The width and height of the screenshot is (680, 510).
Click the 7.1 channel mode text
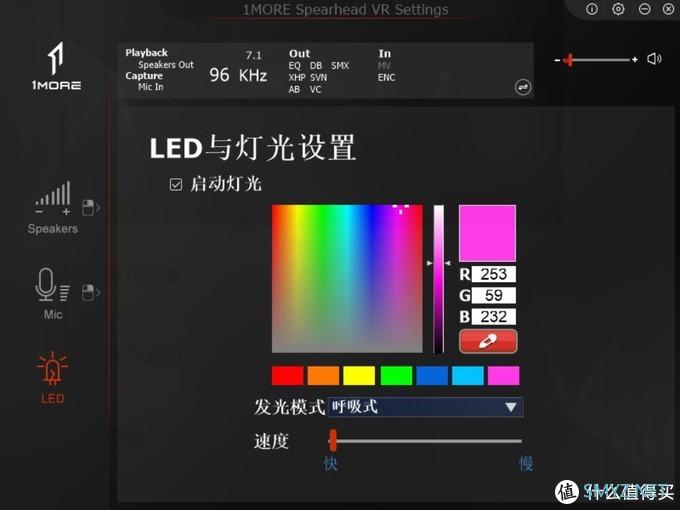click(253, 56)
